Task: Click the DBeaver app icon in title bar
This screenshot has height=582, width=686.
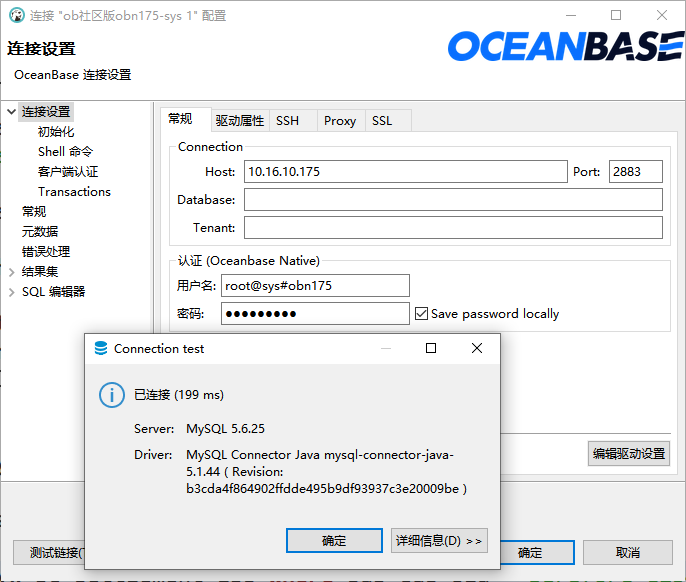Action: [x=14, y=15]
